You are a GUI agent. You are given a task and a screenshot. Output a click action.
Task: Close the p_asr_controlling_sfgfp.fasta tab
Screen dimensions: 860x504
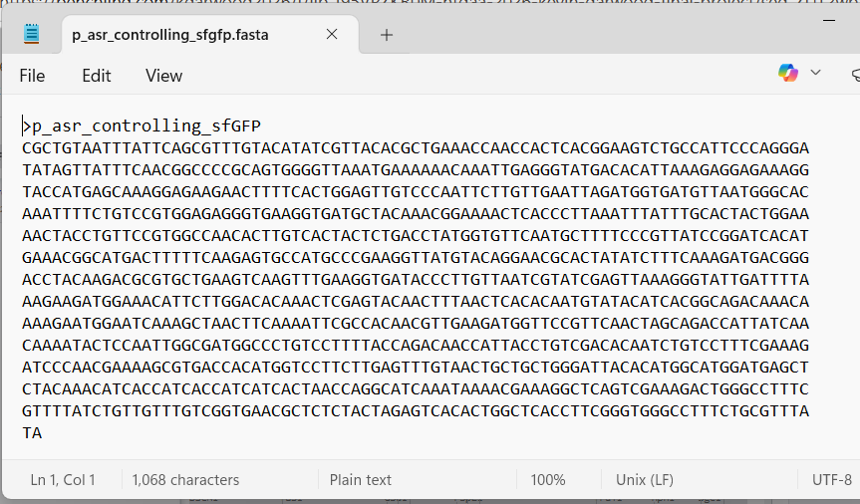(x=331, y=35)
